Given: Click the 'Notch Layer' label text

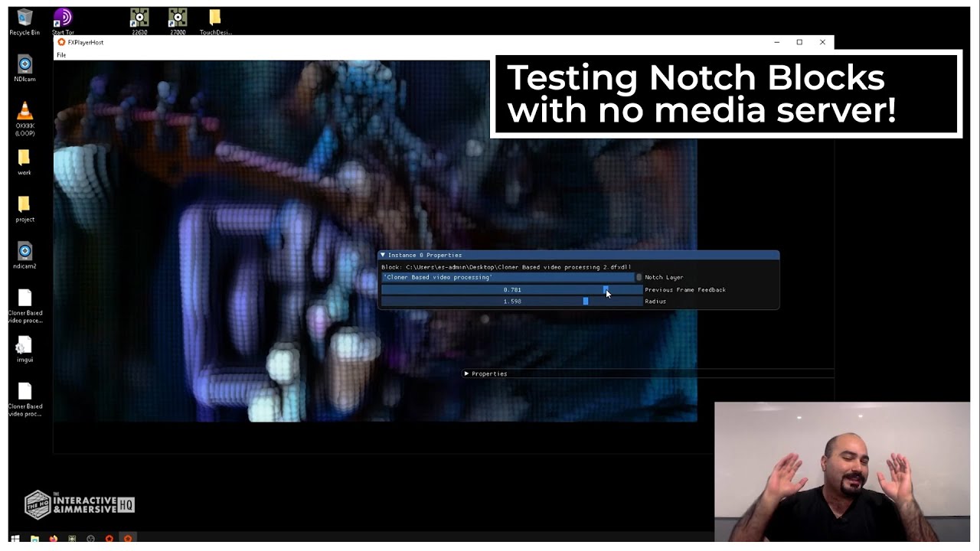Looking at the screenshot, I should pos(664,277).
